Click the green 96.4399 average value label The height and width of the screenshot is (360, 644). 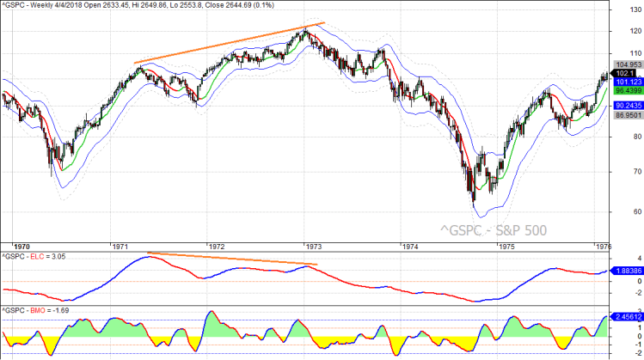[x=629, y=90]
